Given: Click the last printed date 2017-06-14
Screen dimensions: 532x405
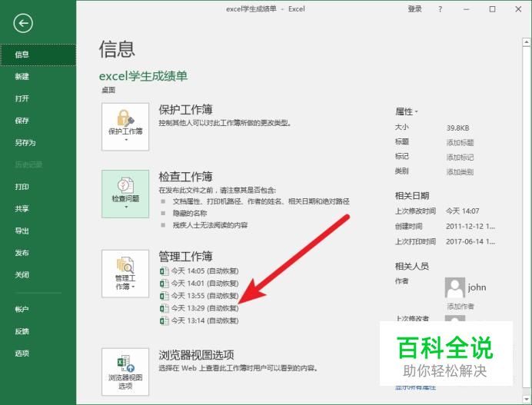Looking at the screenshot, I should 470,242.
